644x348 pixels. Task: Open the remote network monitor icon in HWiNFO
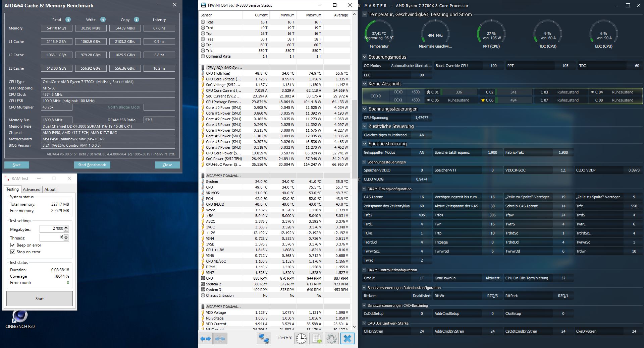pos(264,339)
